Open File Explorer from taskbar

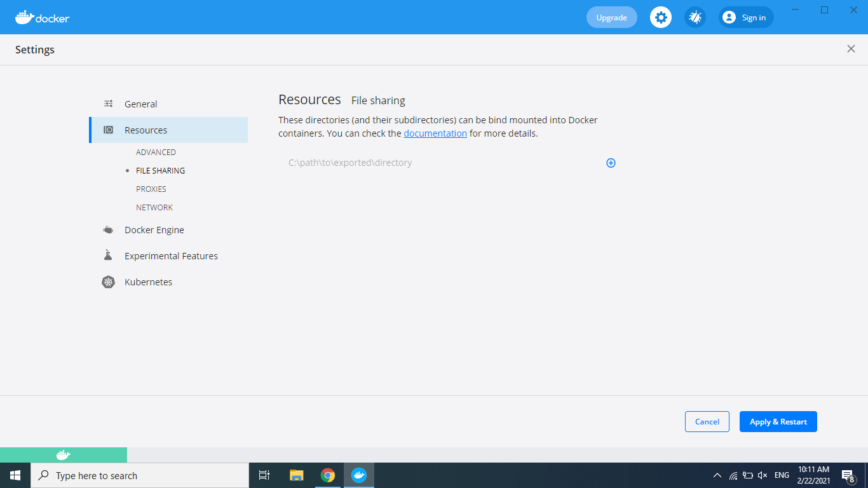tap(296, 475)
